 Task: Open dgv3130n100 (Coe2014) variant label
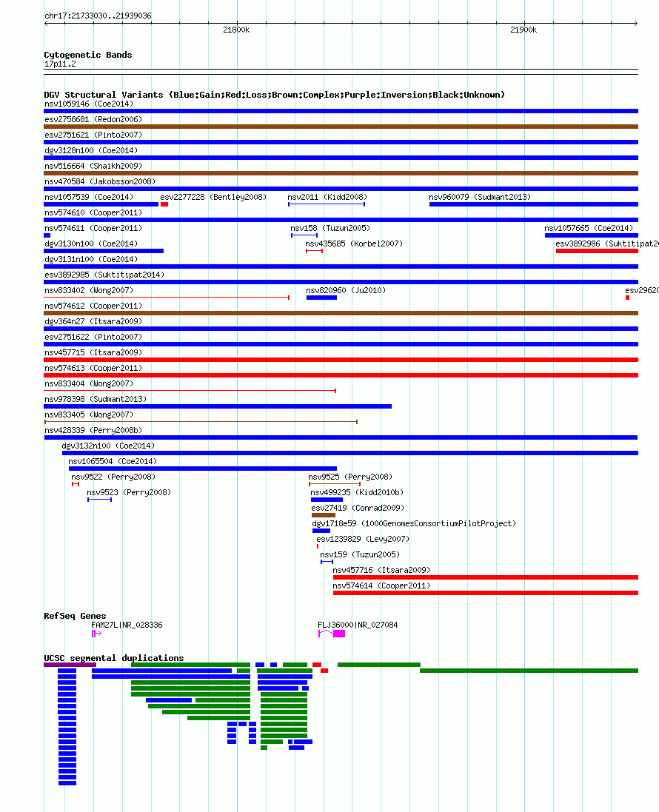[x=91, y=244]
